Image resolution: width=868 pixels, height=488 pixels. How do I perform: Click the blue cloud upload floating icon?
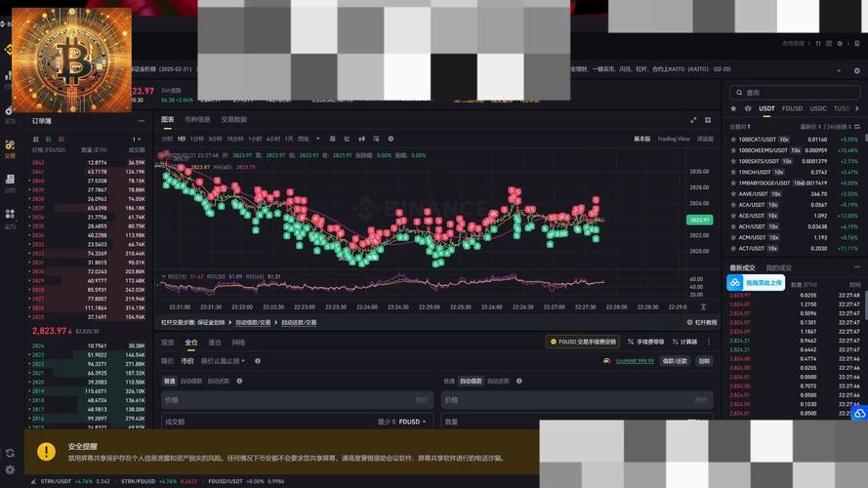tap(859, 413)
